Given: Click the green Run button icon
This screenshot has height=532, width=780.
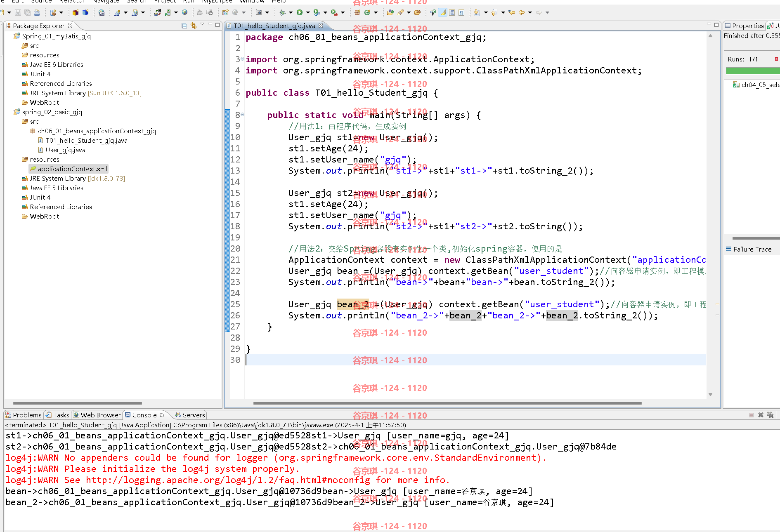Looking at the screenshot, I should (300, 13).
